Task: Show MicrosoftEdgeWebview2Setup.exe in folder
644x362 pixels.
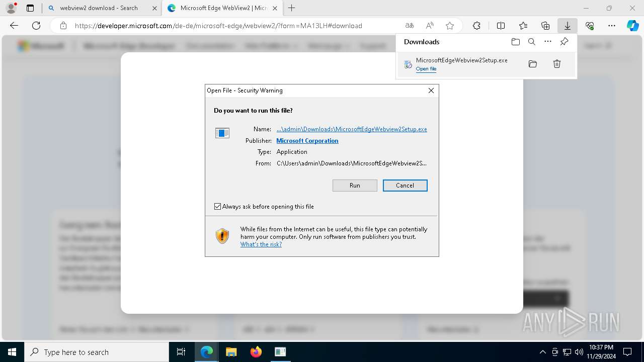Action: [533, 64]
